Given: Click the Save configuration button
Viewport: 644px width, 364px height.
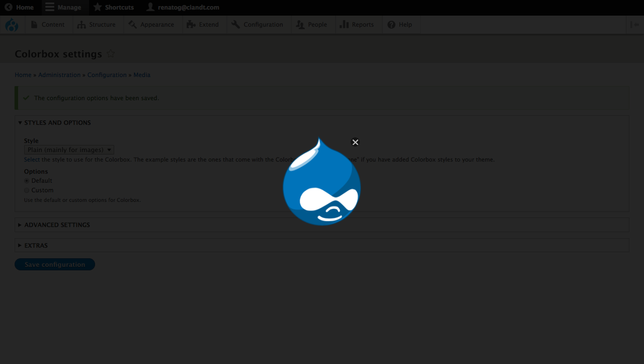Looking at the screenshot, I should [x=55, y=264].
